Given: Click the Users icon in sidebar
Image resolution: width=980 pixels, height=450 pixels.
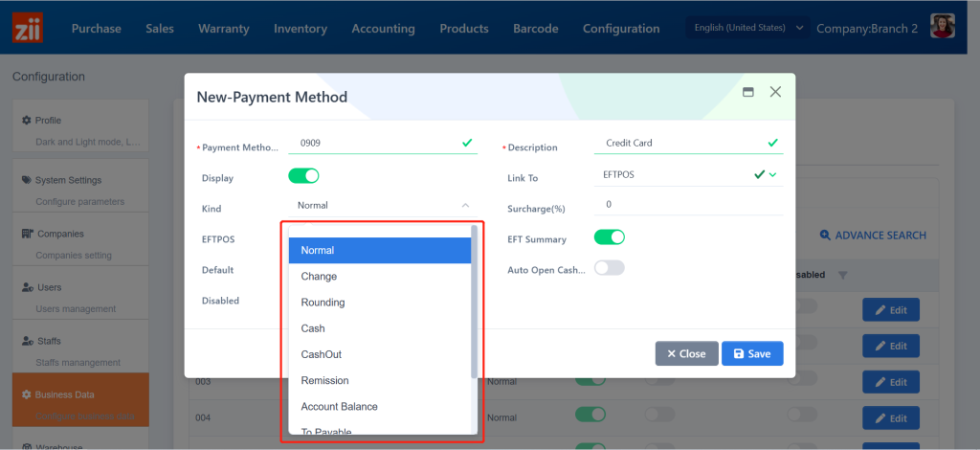Looking at the screenshot, I should tap(28, 287).
